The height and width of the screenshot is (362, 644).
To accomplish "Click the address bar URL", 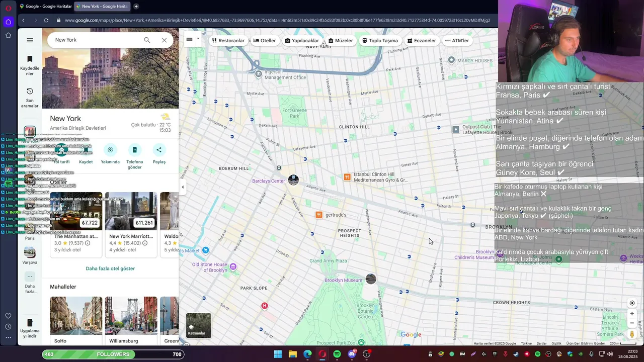I will tap(277, 20).
